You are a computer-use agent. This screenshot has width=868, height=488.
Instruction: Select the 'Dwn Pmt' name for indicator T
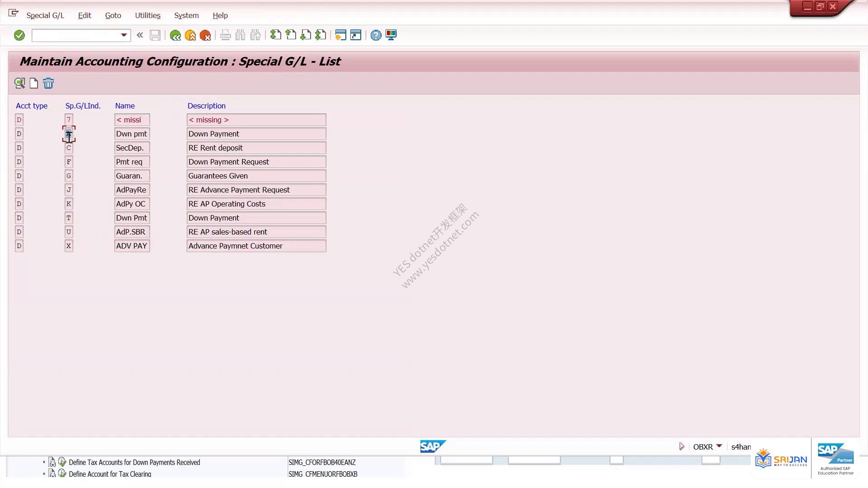[132, 218]
